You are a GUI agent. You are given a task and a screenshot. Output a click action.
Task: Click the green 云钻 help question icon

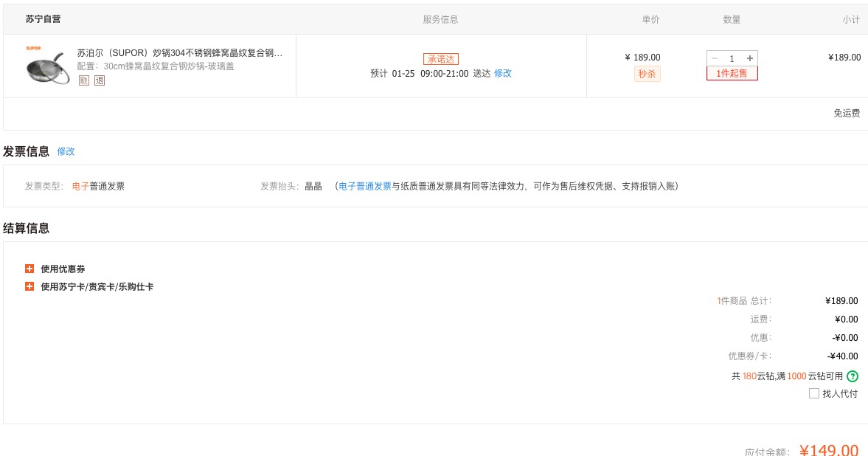[x=853, y=376]
